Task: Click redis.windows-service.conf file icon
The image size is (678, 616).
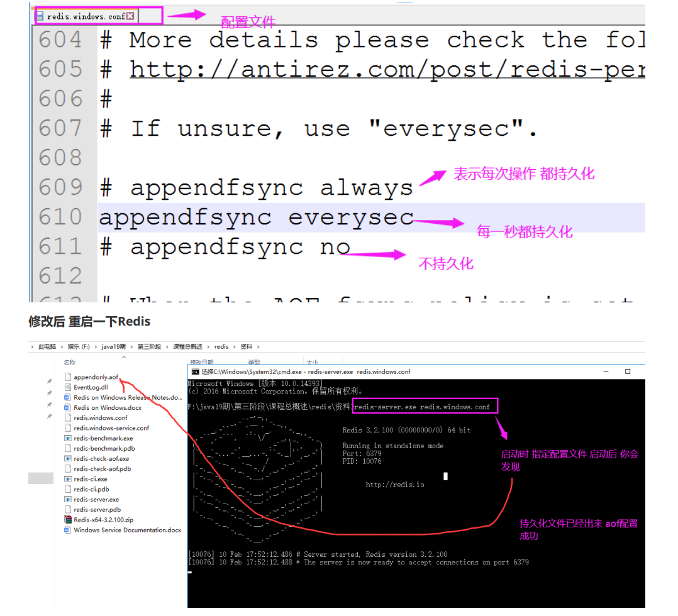Action: click(x=68, y=428)
